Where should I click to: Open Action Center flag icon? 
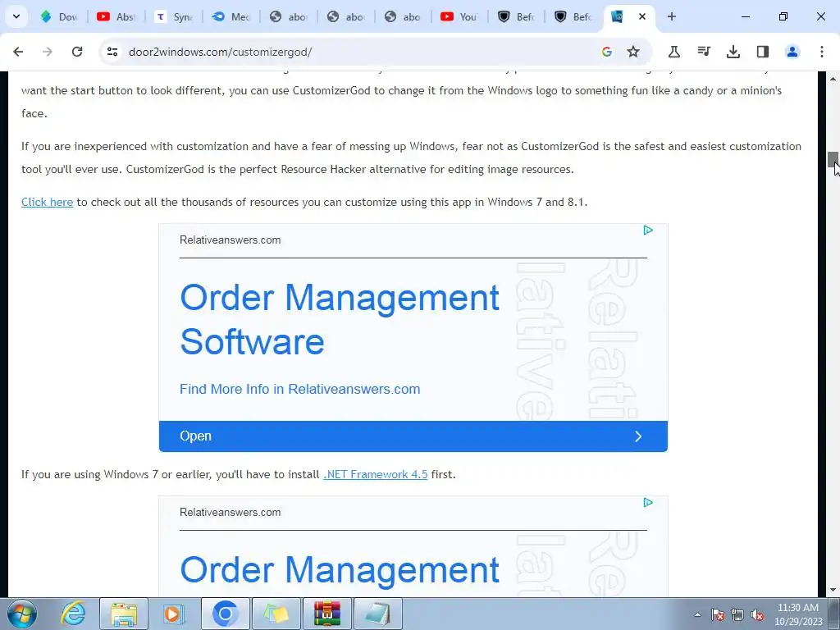point(718,614)
